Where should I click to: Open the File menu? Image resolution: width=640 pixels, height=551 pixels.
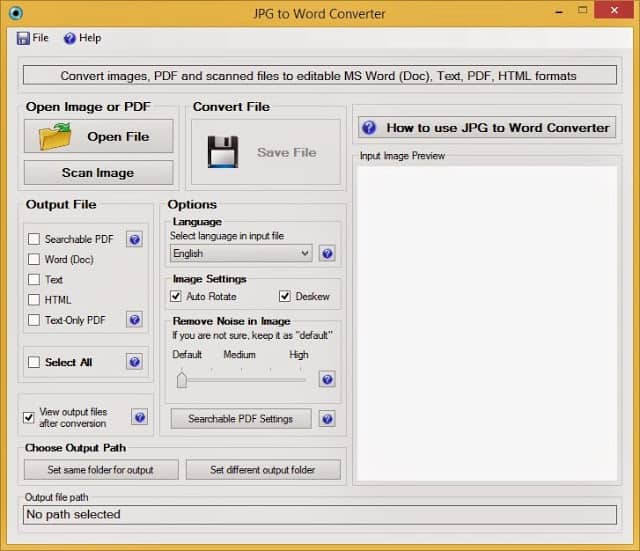[33, 38]
